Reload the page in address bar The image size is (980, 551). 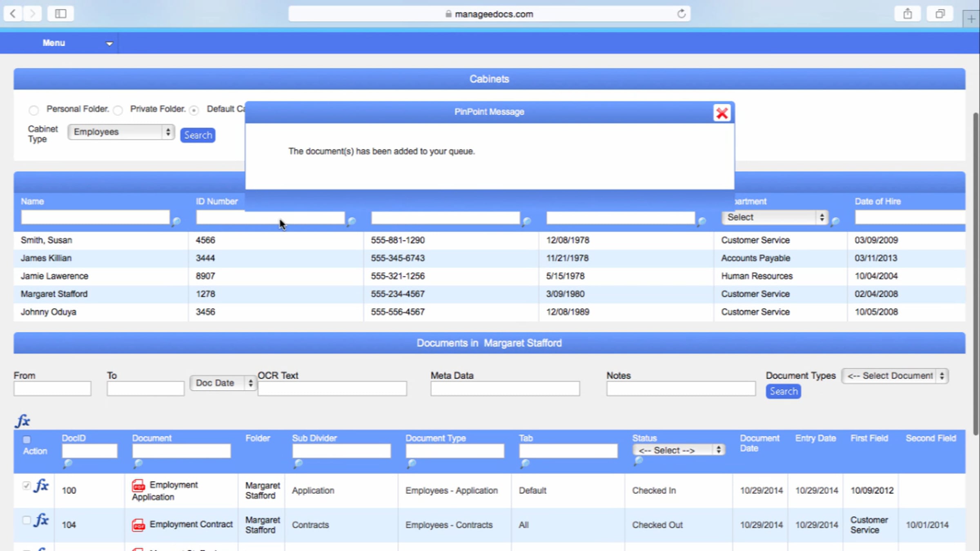pyautogui.click(x=681, y=14)
